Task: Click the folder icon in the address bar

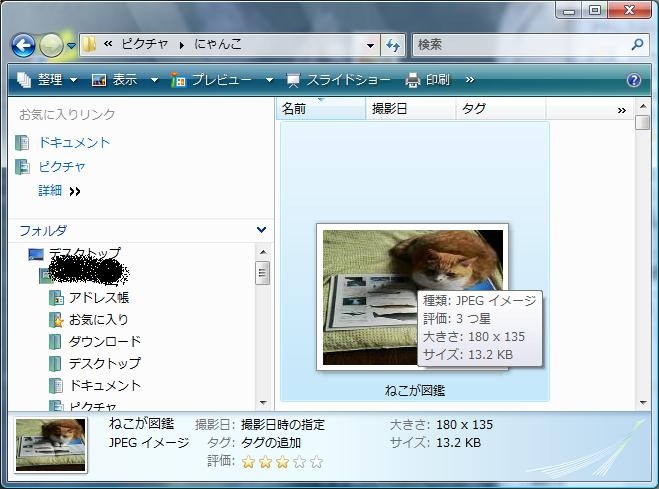Action: (x=89, y=44)
